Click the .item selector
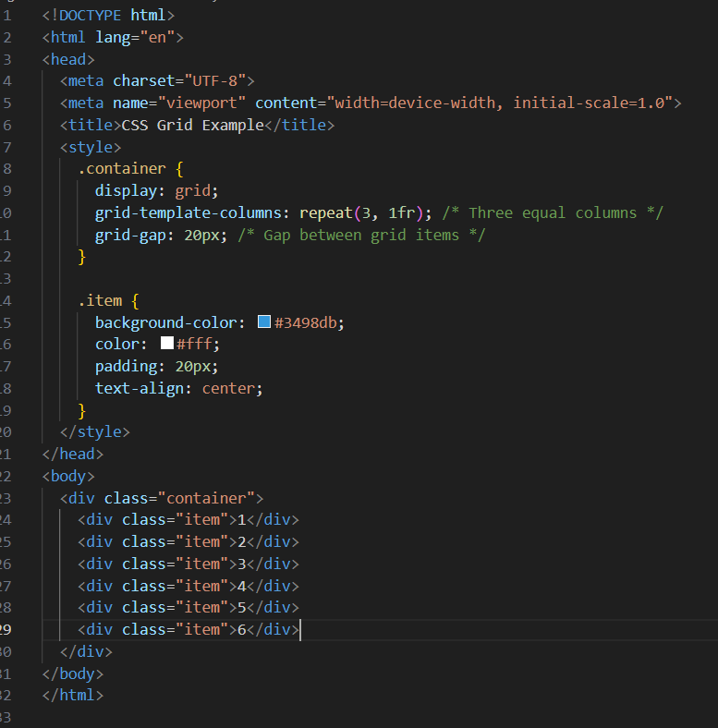 [x=100, y=301]
